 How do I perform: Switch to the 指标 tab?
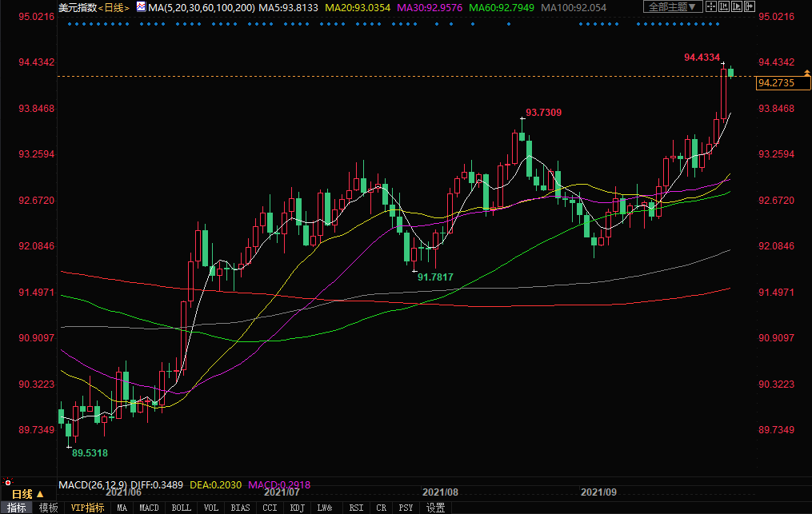pos(18,508)
